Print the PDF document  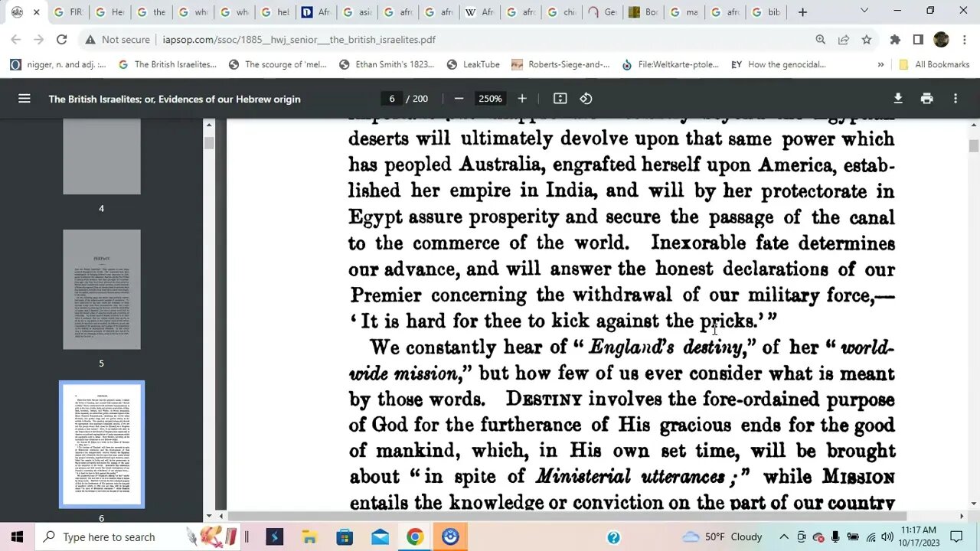(x=927, y=99)
